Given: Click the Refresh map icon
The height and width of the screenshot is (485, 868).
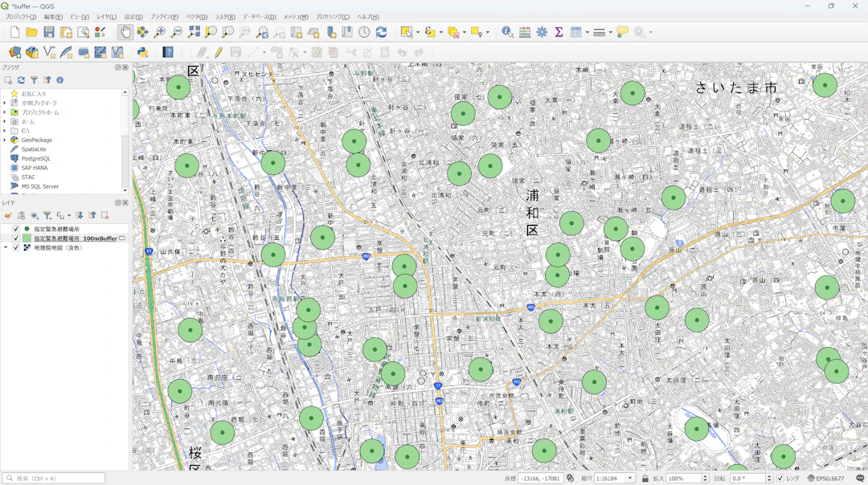Looking at the screenshot, I should pyautogui.click(x=382, y=32).
